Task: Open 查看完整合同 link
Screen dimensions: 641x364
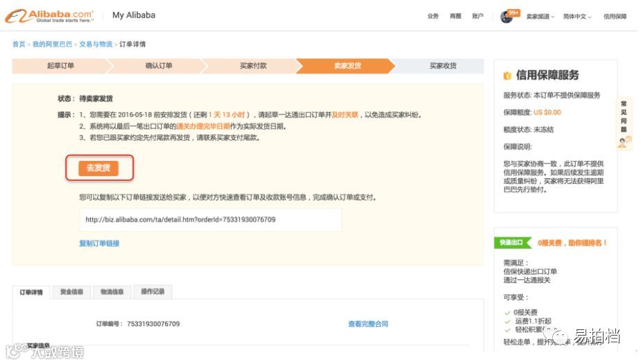Action: click(x=368, y=324)
